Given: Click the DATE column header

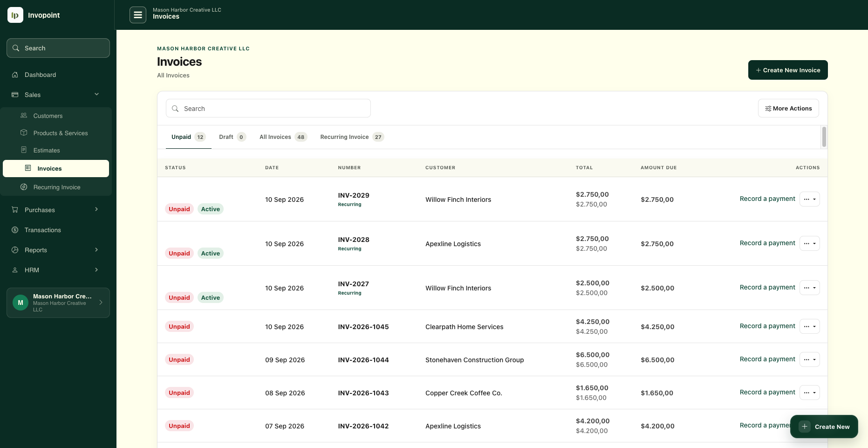Looking at the screenshot, I should (272, 167).
